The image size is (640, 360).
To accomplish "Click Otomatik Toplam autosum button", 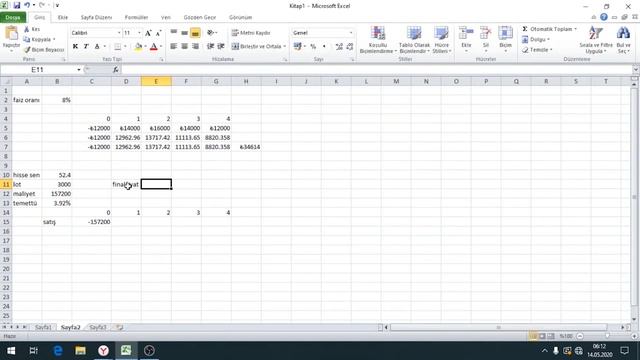I will tap(549, 29).
